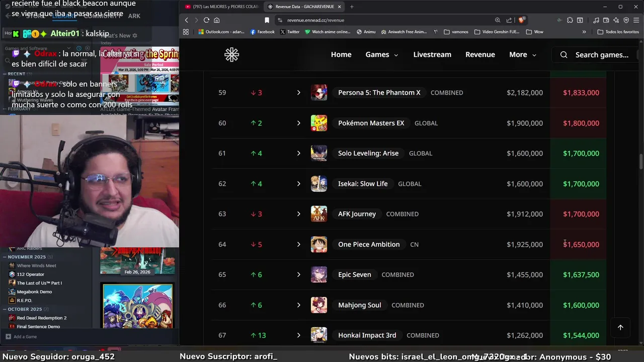Reload the page with the refresh icon
The height and width of the screenshot is (362, 644).
click(206, 20)
